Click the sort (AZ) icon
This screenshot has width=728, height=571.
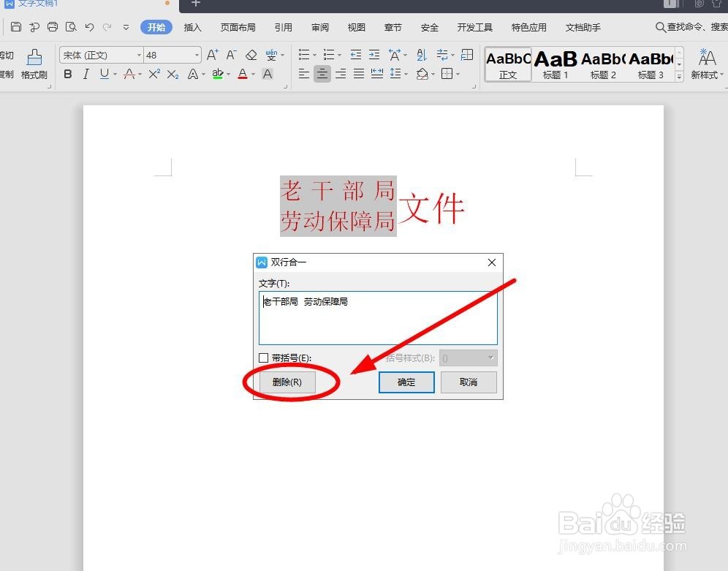422,54
